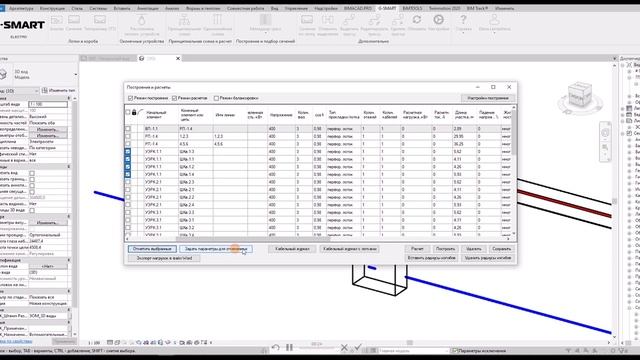Open the Архитектура ribbon tab
Screen dimensions: 640x360
tap(21, 8)
